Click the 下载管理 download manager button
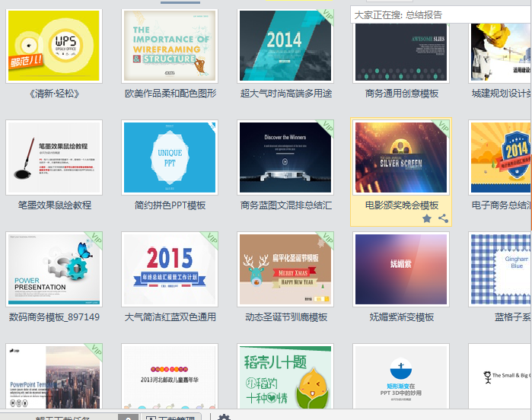 coord(170,418)
